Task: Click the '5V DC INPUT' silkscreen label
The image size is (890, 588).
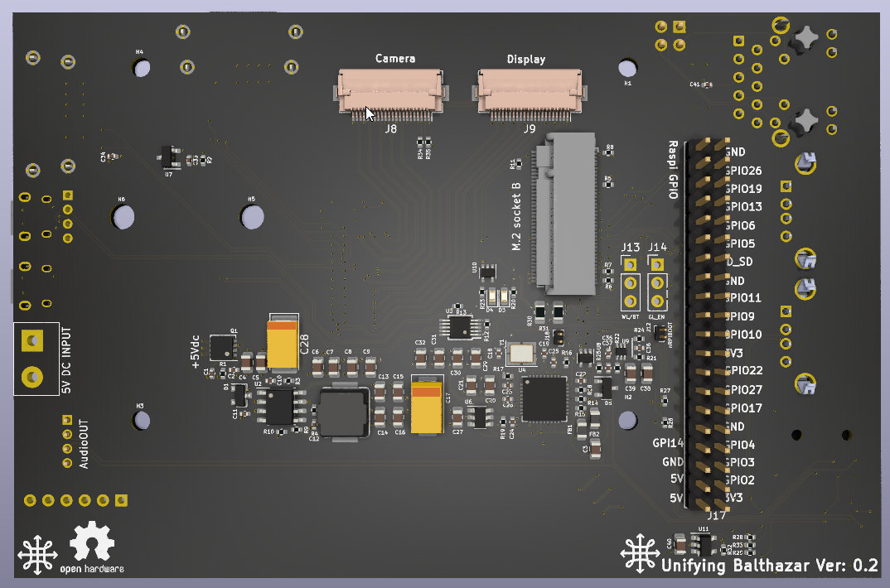Action: click(x=66, y=360)
